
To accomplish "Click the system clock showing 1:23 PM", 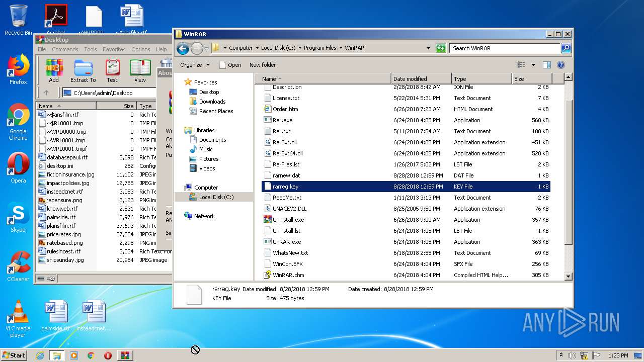I will pos(618,355).
